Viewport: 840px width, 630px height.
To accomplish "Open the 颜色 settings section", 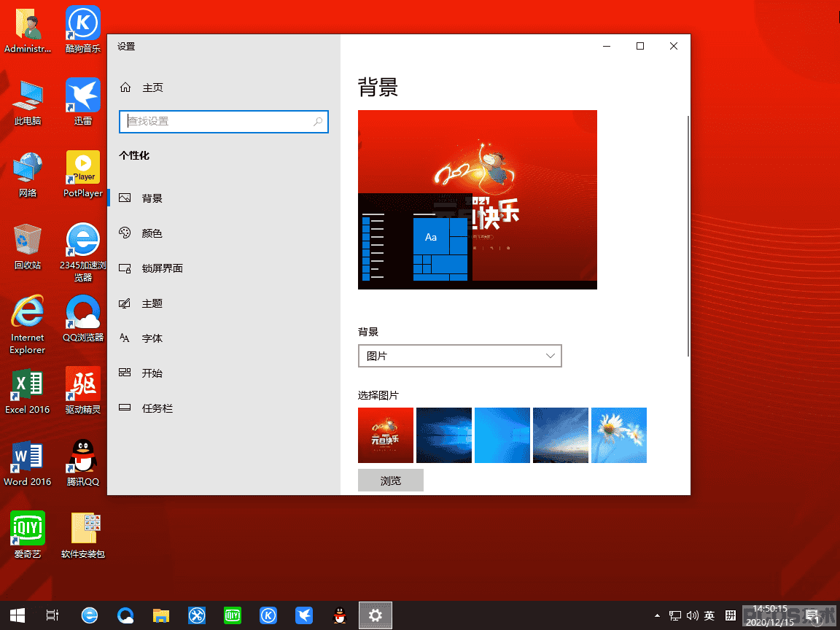I will (x=223, y=233).
